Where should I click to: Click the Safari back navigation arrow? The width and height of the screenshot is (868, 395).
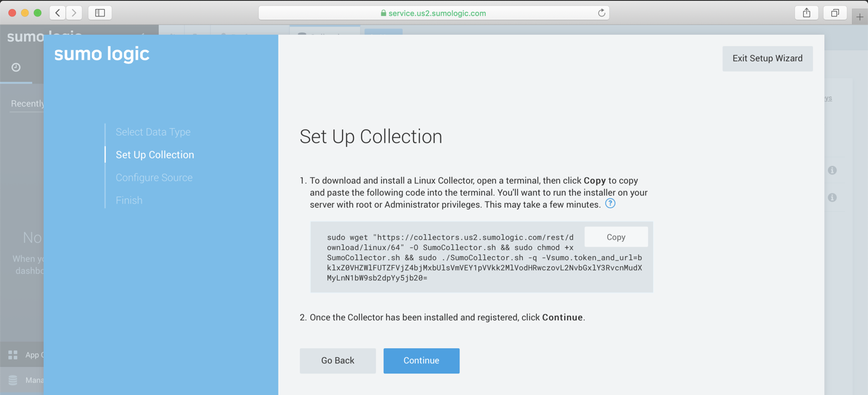[58, 13]
